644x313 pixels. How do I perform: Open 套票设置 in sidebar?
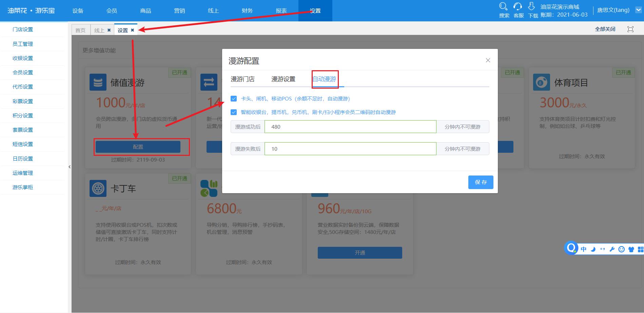pyautogui.click(x=23, y=130)
